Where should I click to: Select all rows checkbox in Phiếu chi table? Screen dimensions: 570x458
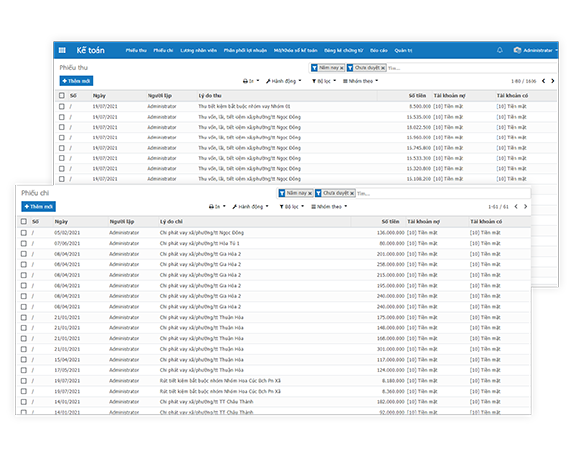(x=24, y=221)
